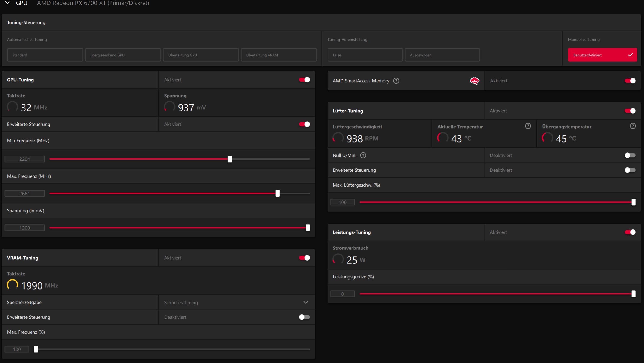Click the SmartAccess Memory brain icon

[x=474, y=81]
